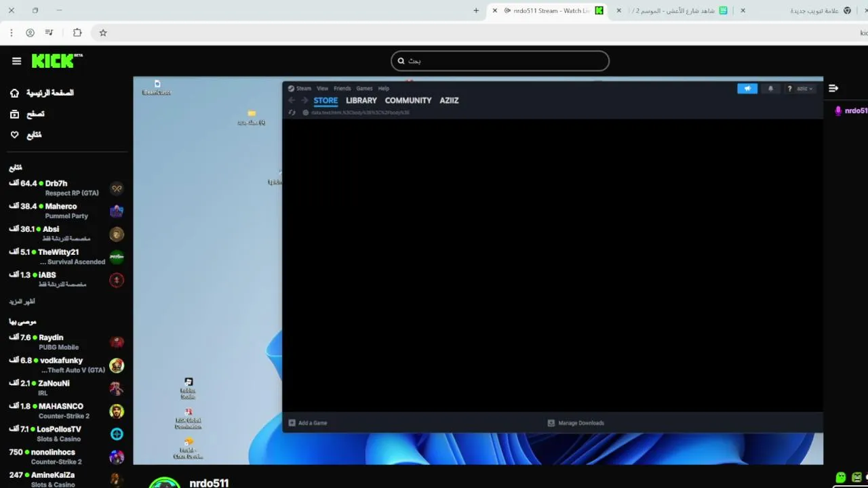Screen dimensions: 868x488
Task: Open the View menu in Steam
Action: [322, 89]
